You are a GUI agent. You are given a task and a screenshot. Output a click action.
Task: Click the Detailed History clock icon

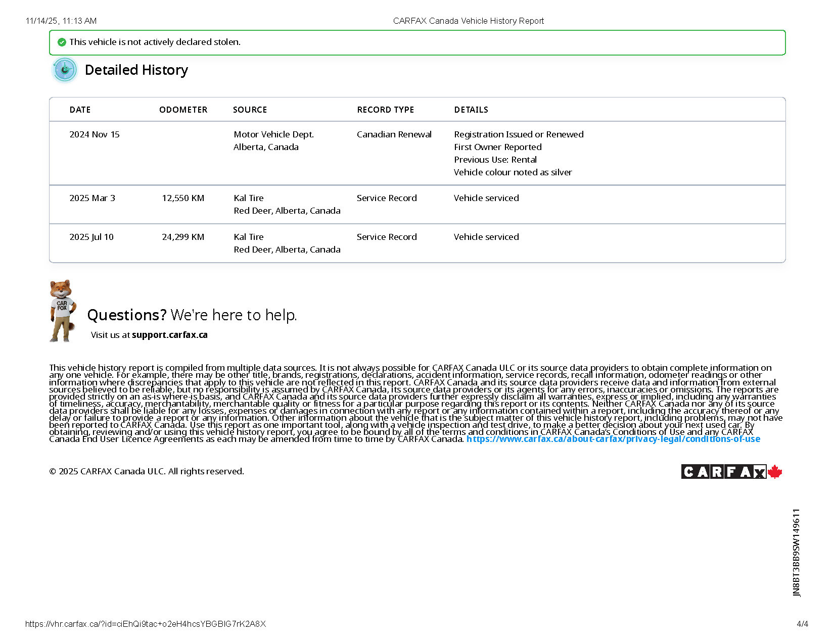click(x=65, y=70)
